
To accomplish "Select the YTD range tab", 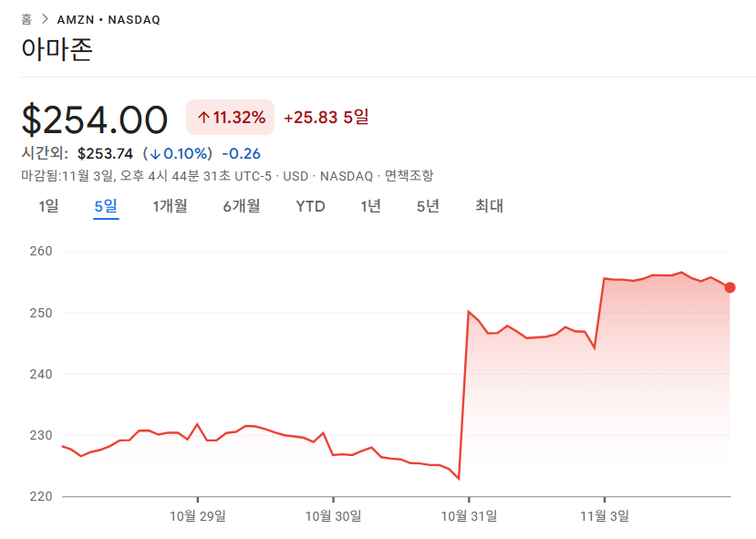I will [310, 206].
